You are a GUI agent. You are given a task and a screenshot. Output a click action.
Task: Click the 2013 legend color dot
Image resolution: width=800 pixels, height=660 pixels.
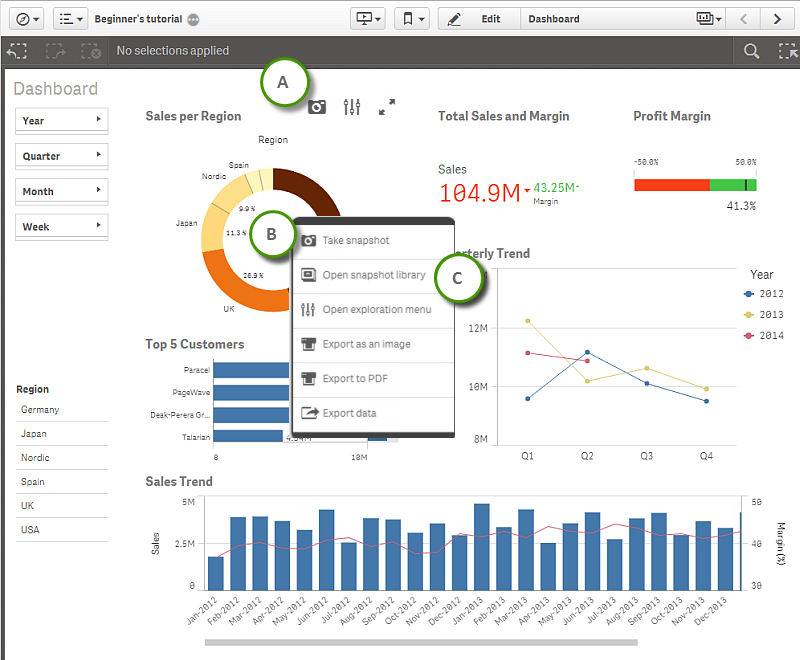coord(750,314)
